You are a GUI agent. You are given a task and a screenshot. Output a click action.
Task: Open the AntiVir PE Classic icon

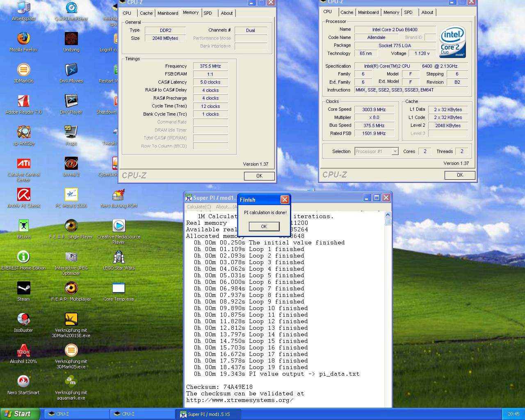pos(23,195)
